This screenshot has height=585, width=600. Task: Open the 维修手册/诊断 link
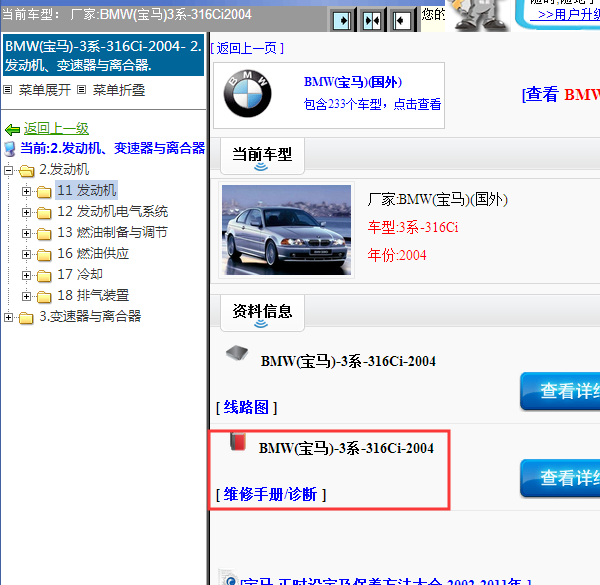(271, 495)
